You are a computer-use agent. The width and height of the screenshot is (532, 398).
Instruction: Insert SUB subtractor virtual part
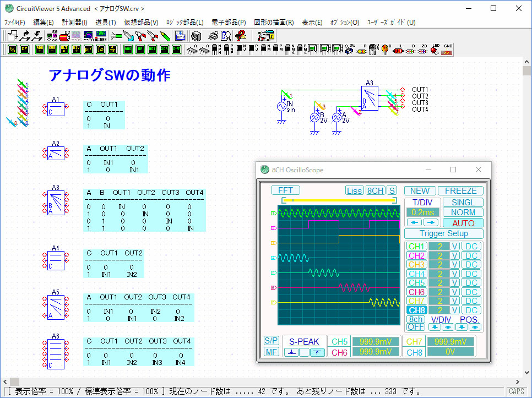coord(52,50)
